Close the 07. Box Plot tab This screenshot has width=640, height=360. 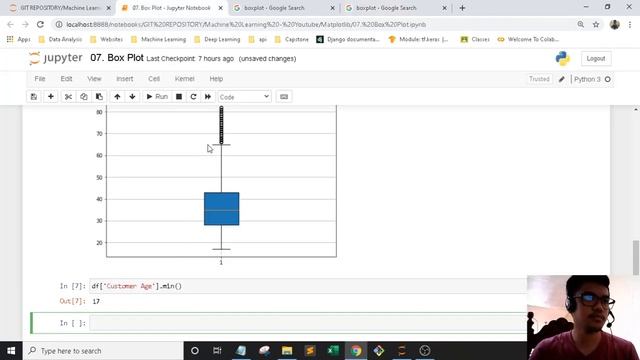click(x=220, y=8)
